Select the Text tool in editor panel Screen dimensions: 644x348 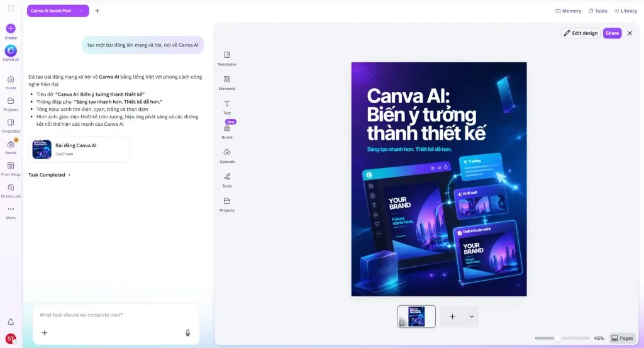pyautogui.click(x=227, y=107)
